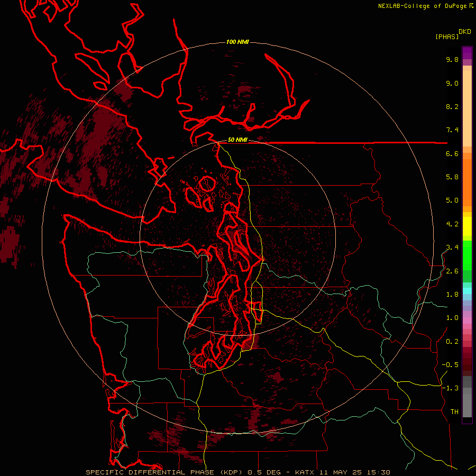Pick the solid orange segment of color scale
The width and height of the screenshot is (476, 476).
(x=467, y=182)
